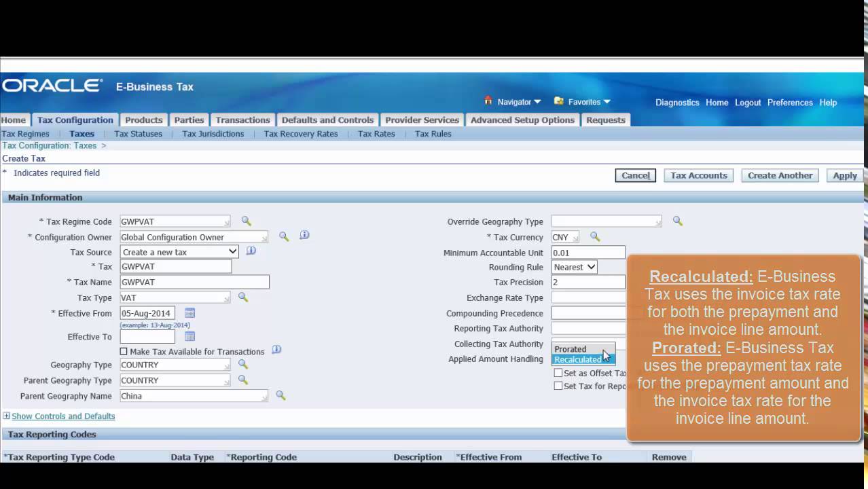The image size is (868, 489).
Task: Search Parent Geography Type values
Action: [x=242, y=380]
